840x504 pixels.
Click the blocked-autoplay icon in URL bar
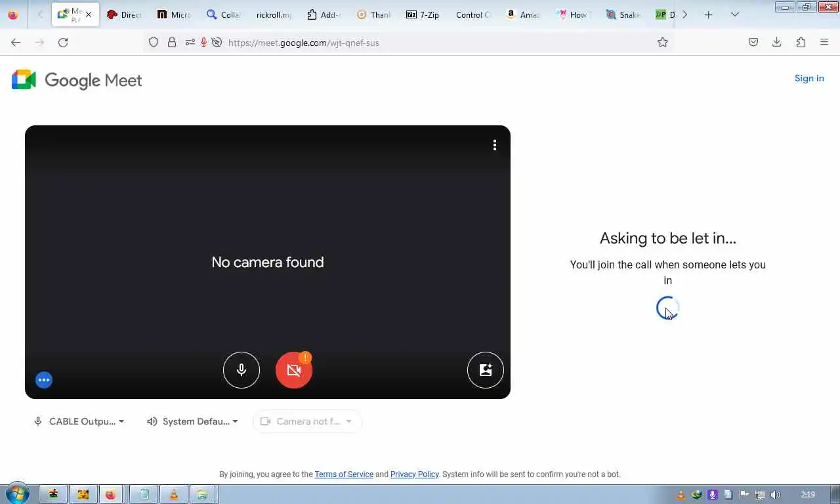[217, 43]
